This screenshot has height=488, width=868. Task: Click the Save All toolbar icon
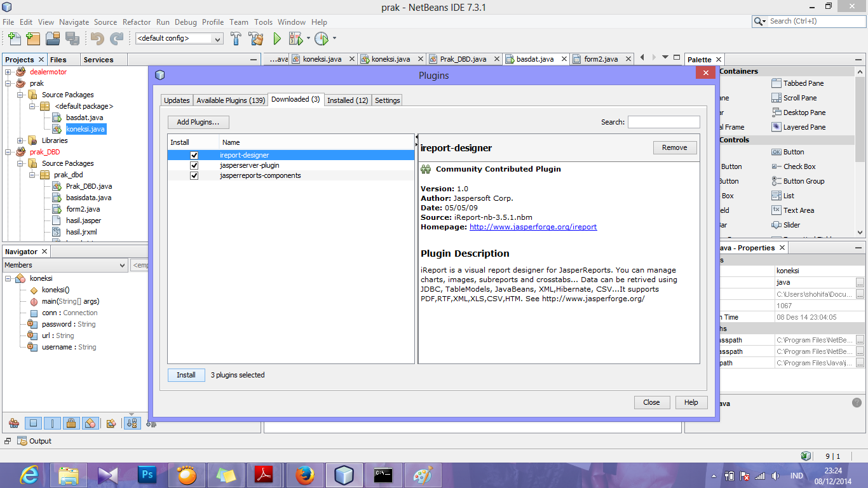point(72,39)
